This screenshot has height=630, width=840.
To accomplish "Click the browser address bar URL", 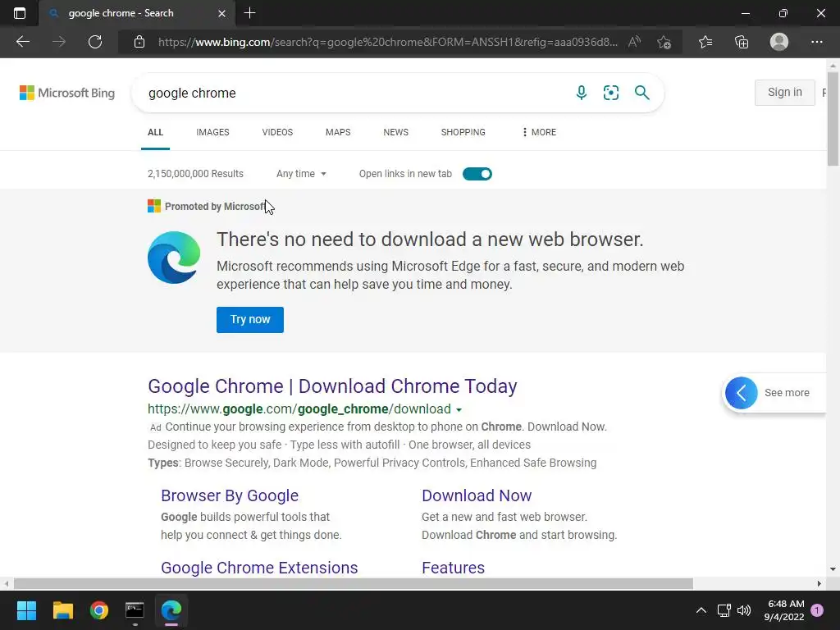I will (388, 42).
